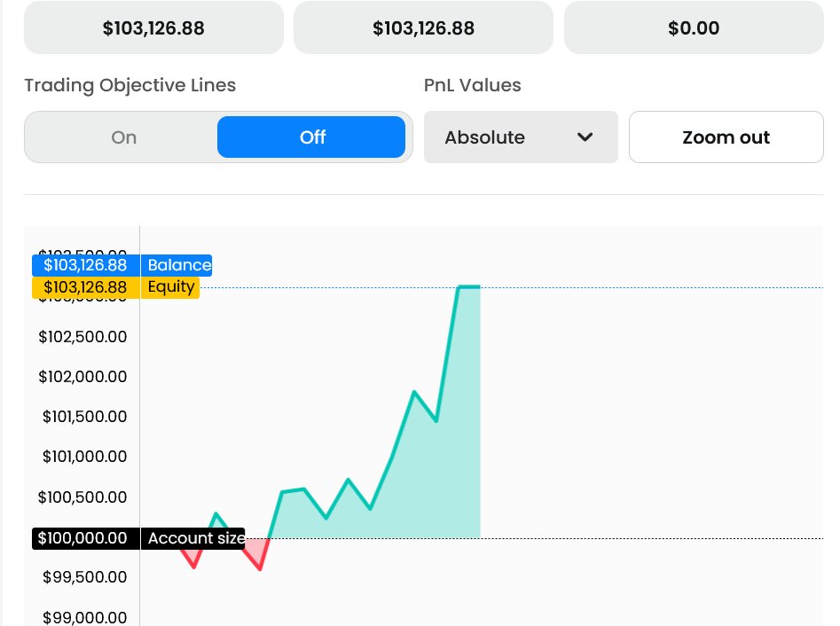Select Off for Trading Objective Lines
Viewport: 840px width, 626px height.
(x=311, y=137)
